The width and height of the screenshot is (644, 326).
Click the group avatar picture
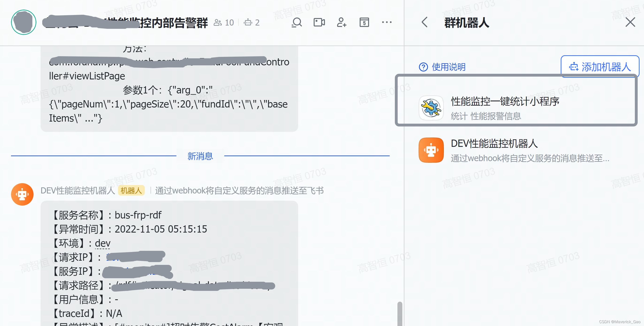23,22
